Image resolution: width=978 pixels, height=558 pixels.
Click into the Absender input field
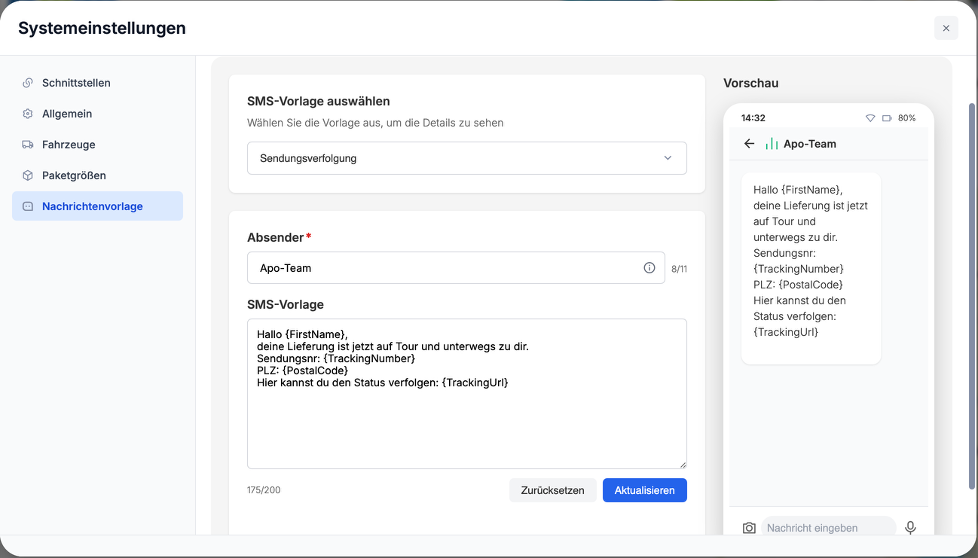click(x=445, y=268)
